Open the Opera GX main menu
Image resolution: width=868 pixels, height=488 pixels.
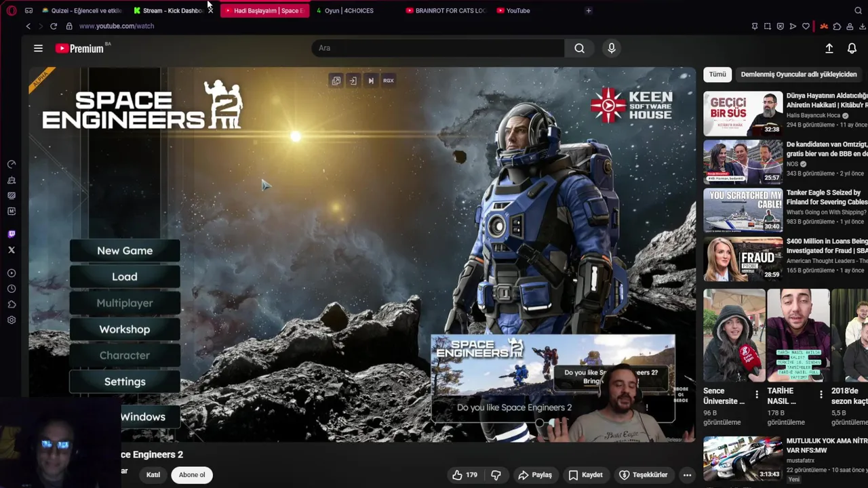pos(12,11)
